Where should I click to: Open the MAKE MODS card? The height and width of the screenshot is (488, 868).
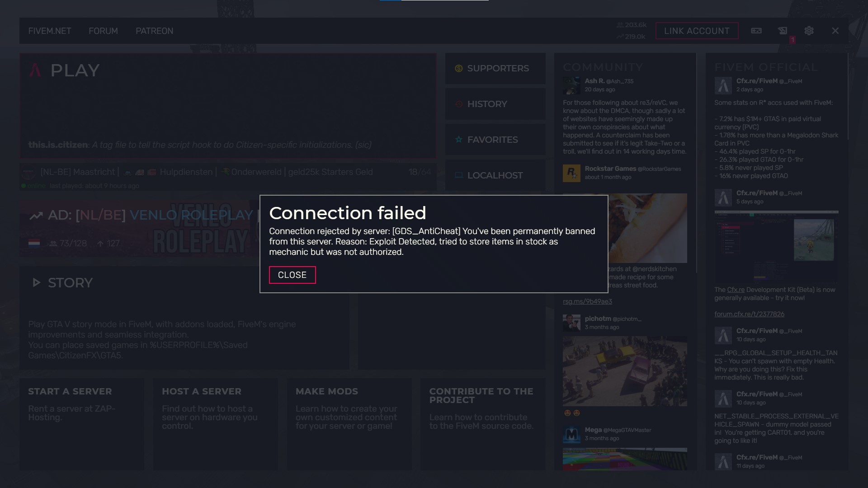tap(349, 424)
